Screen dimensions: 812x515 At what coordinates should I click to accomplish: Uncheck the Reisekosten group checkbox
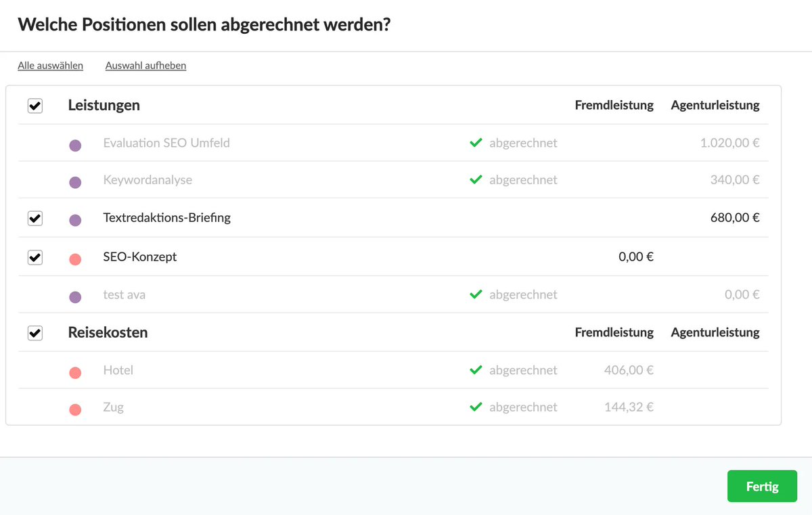tap(35, 333)
